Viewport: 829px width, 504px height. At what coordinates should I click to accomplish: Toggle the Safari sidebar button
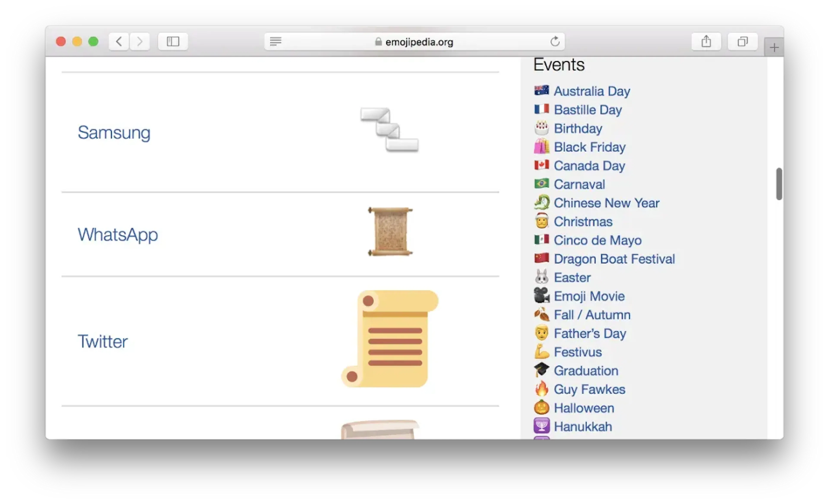click(173, 41)
